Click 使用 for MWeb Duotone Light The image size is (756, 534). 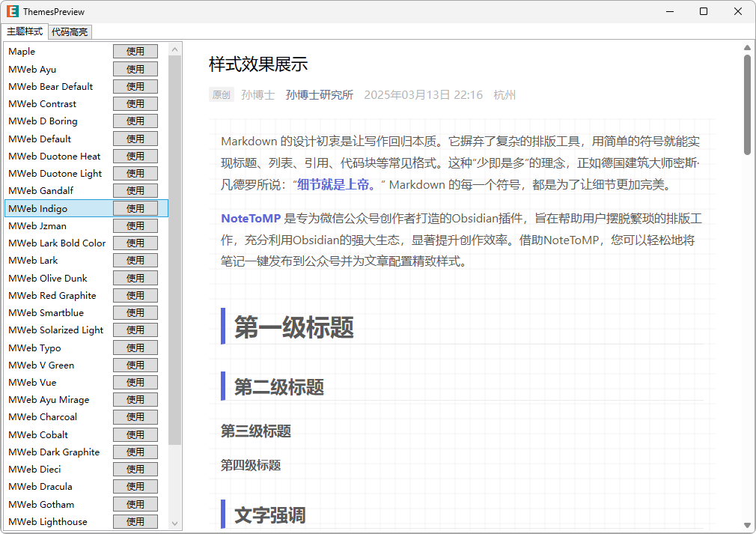coord(135,174)
